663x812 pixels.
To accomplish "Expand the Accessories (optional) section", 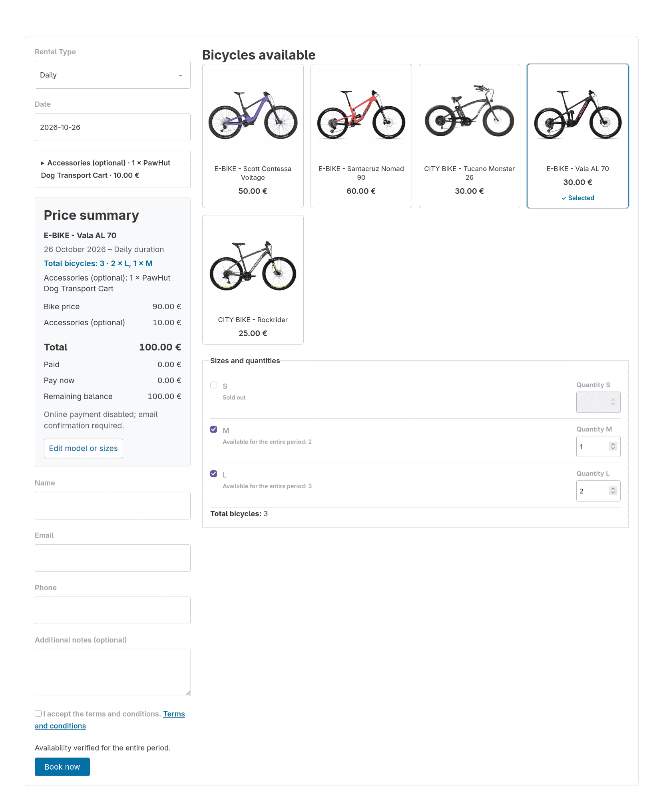I will point(112,169).
